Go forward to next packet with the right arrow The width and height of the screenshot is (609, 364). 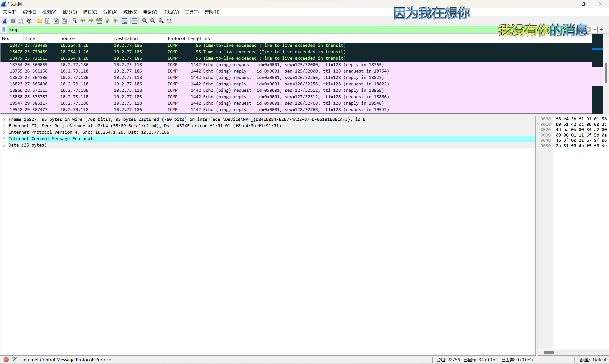click(x=91, y=21)
